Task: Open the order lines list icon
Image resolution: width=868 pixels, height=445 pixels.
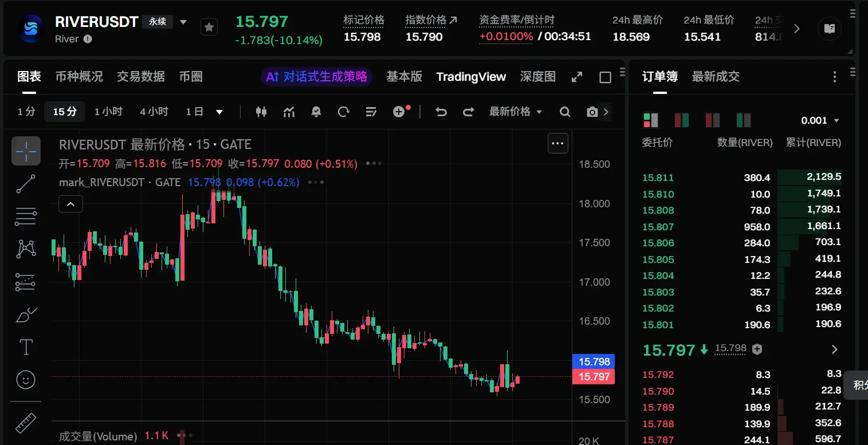Action: (371, 112)
